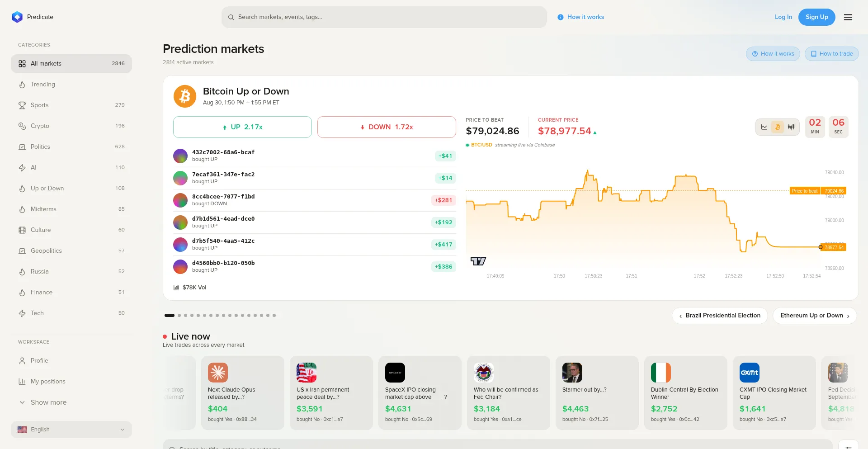
Task: Click the US flag language icon
Action: (22, 430)
